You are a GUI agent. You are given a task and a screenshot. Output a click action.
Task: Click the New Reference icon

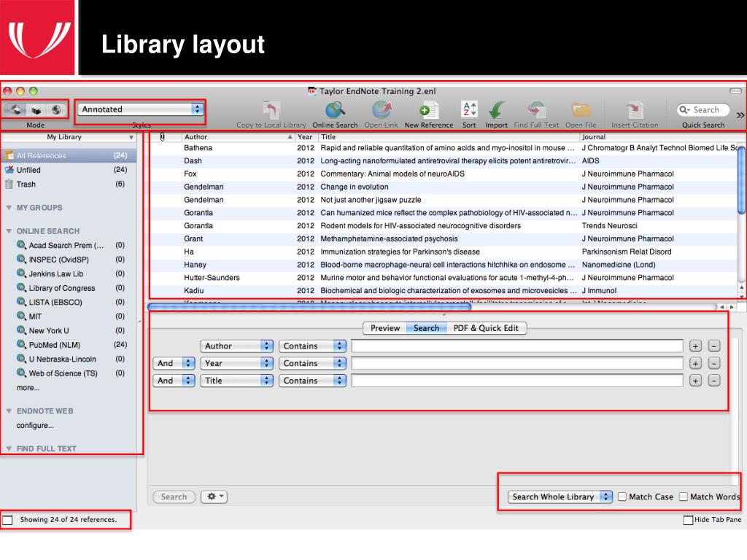tap(428, 110)
